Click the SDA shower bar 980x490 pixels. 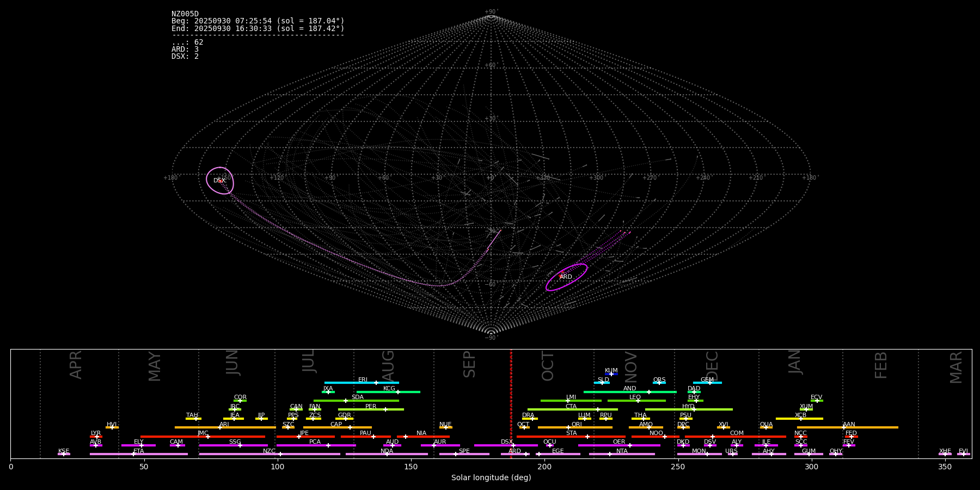click(x=356, y=401)
